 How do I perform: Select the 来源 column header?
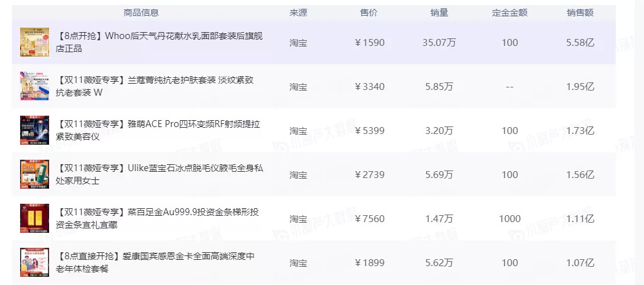[298, 13]
